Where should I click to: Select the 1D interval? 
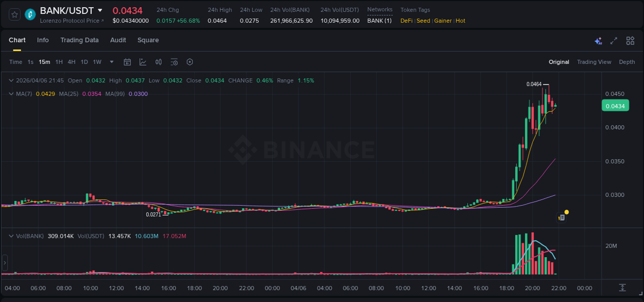84,62
